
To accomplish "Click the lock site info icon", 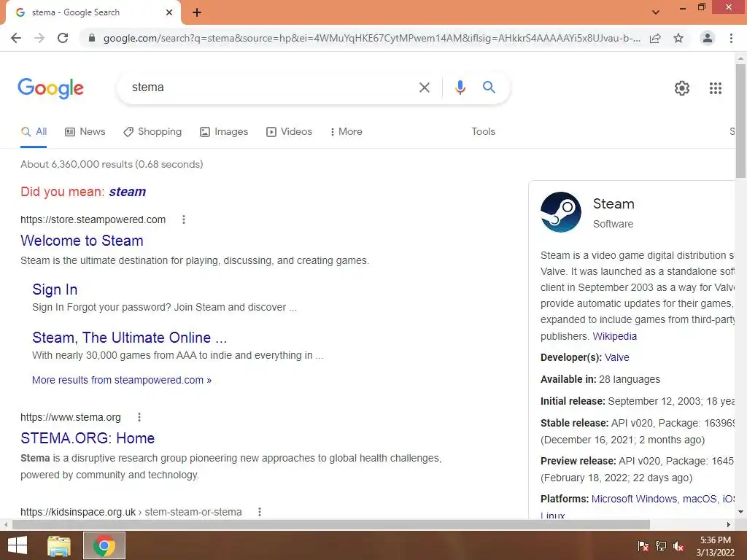I will (x=92, y=38).
